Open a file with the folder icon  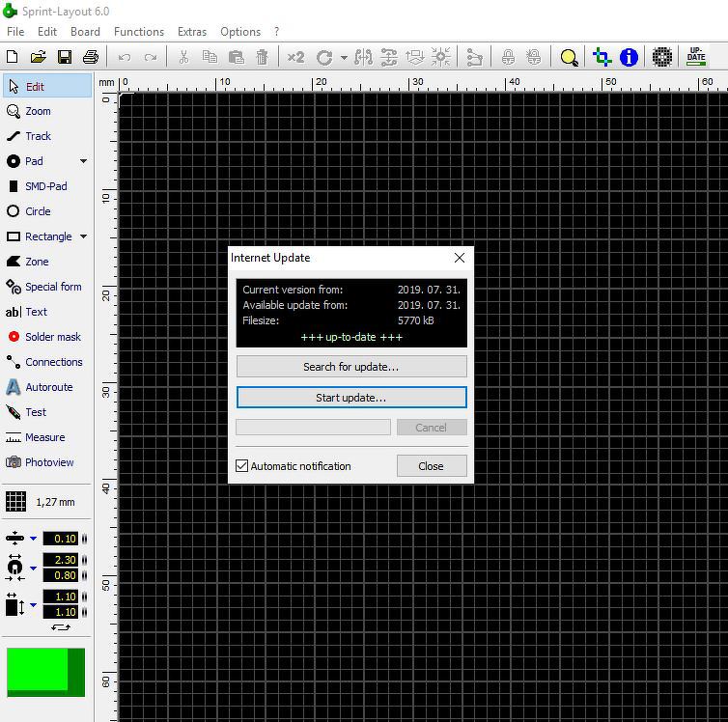[39, 57]
